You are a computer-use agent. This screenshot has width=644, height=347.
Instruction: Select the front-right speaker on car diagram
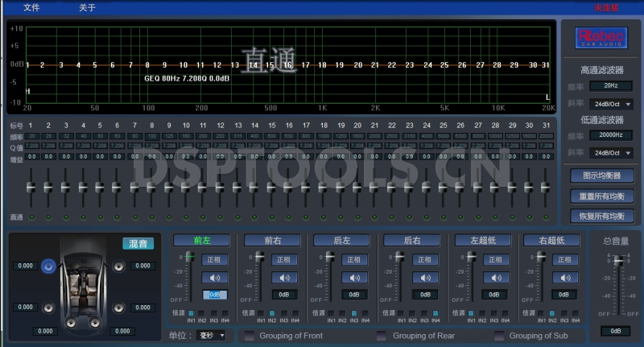coord(119,266)
